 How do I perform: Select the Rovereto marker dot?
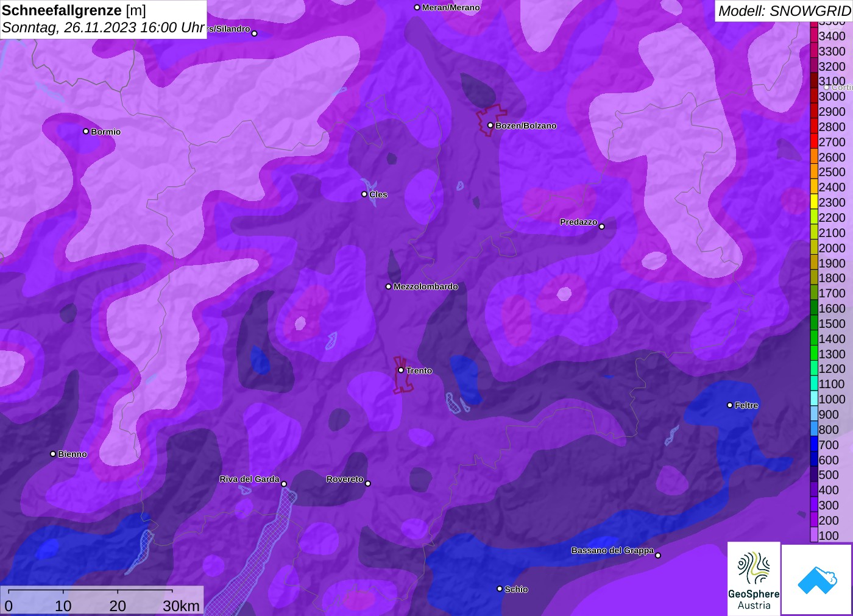368,483
